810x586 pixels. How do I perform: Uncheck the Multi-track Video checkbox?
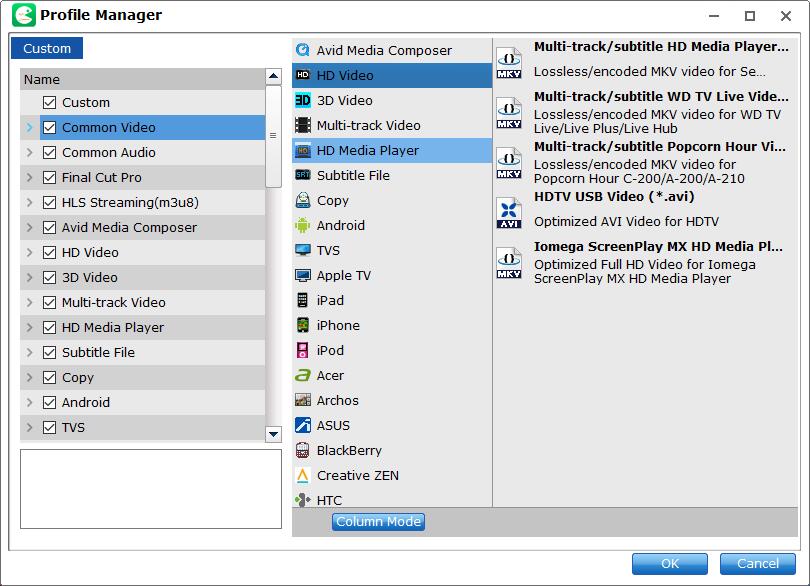[50, 302]
